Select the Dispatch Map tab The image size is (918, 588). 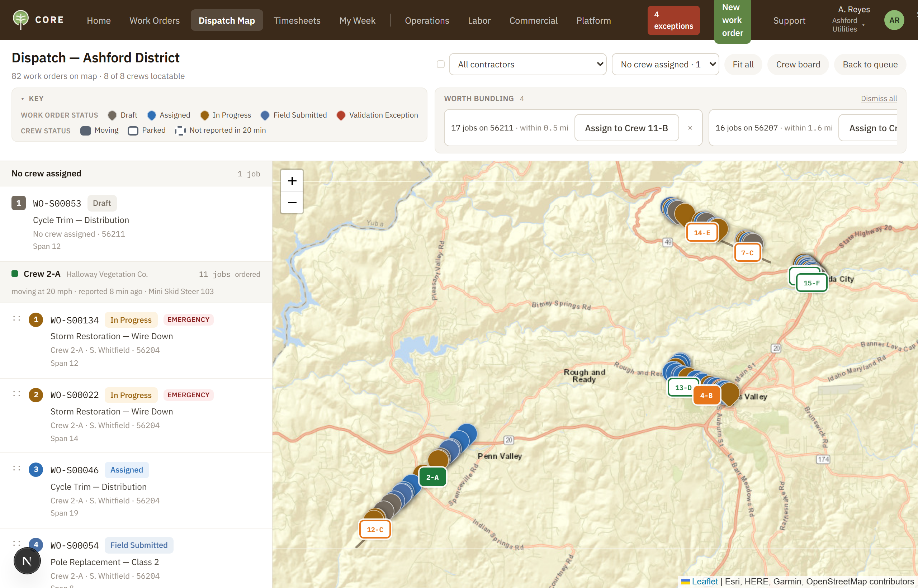click(x=227, y=20)
